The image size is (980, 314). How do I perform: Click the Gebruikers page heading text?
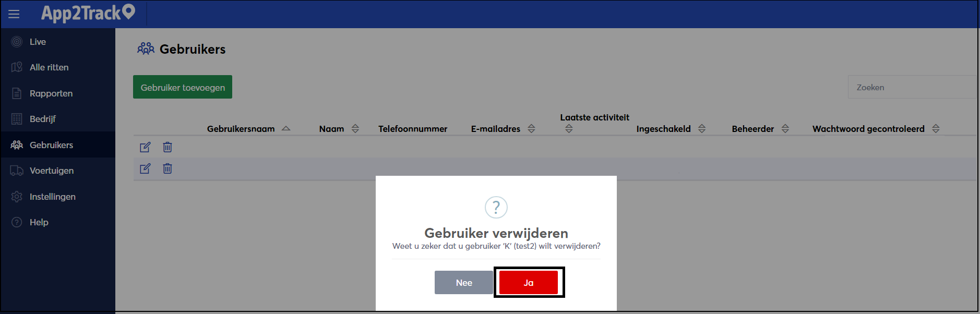coord(193,49)
